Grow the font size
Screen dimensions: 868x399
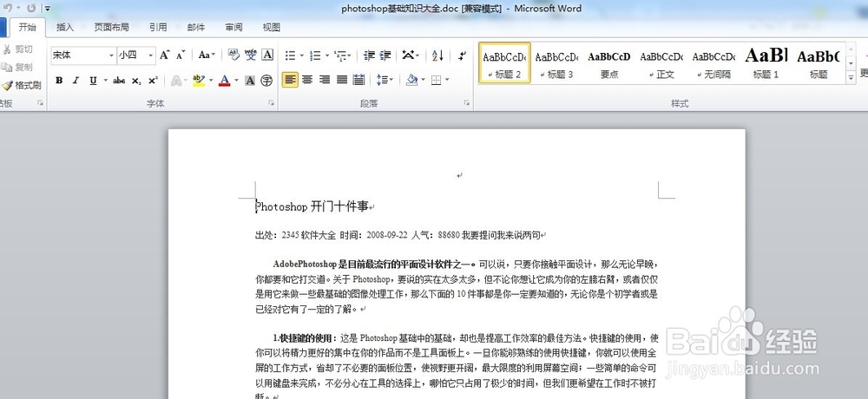tap(164, 55)
